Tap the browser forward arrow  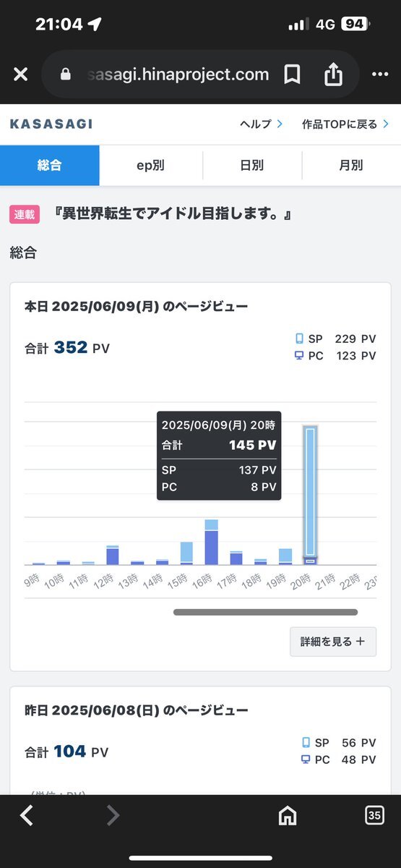coord(113,815)
